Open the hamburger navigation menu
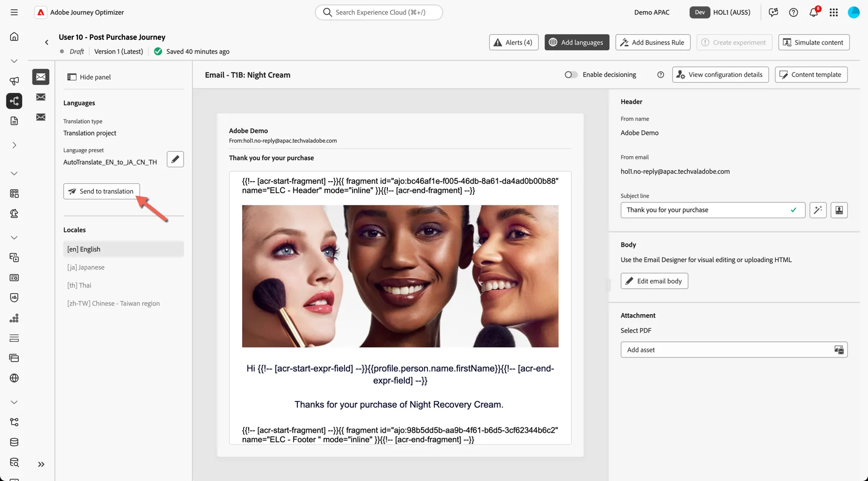 point(14,12)
